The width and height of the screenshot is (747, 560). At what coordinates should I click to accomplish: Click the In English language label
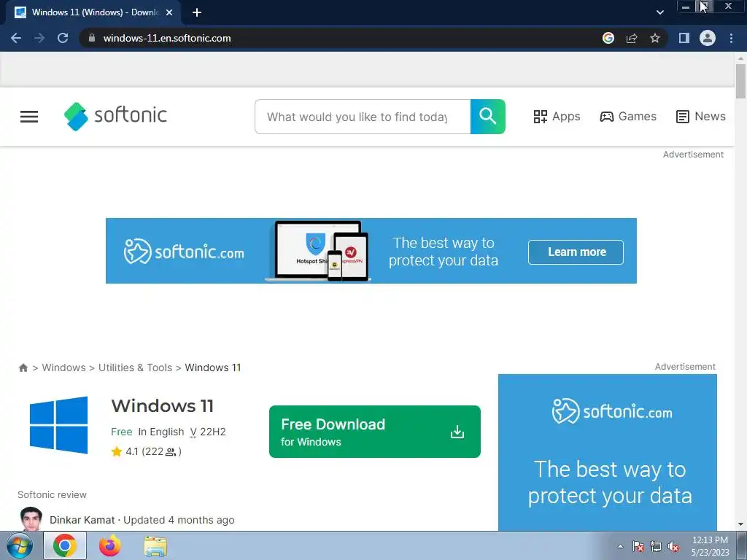tap(161, 432)
